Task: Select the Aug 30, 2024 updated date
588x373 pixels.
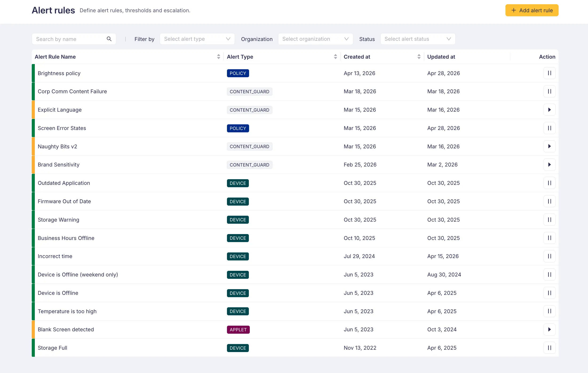Action: pyautogui.click(x=444, y=275)
